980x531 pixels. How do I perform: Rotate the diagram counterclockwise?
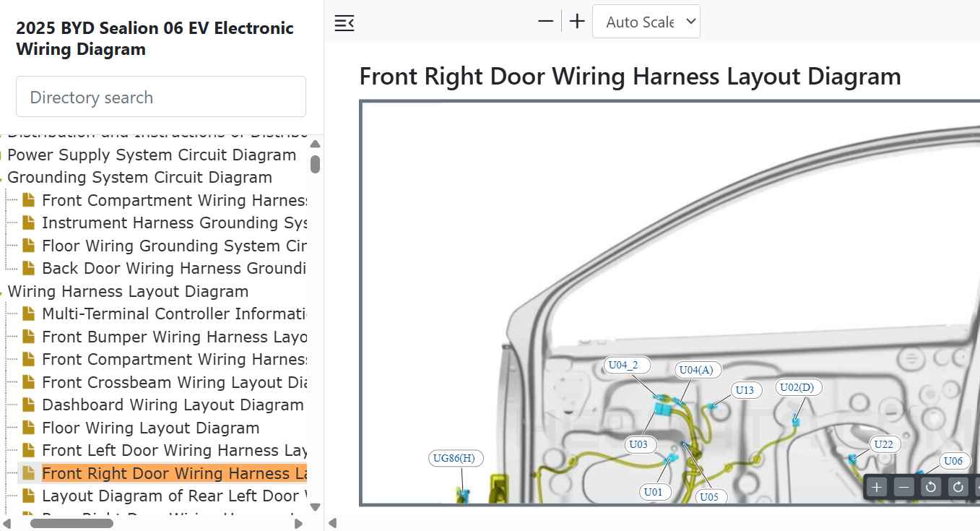tap(931, 487)
